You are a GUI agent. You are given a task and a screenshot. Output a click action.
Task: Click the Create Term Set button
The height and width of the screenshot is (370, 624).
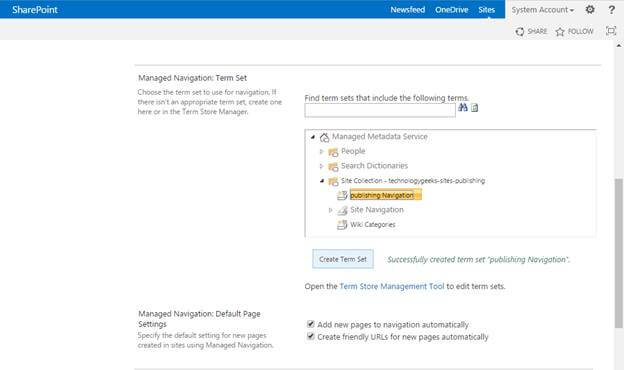coord(343,259)
